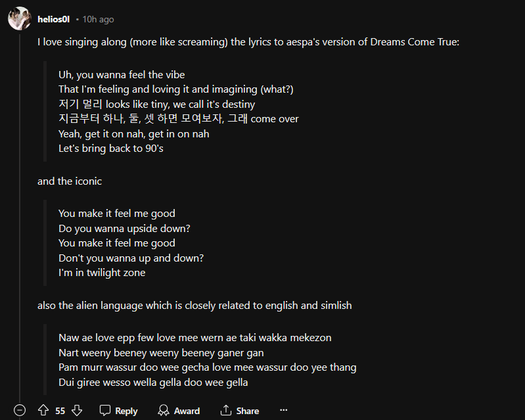
Task: Upvote the helios0l comment
Action: (43, 410)
